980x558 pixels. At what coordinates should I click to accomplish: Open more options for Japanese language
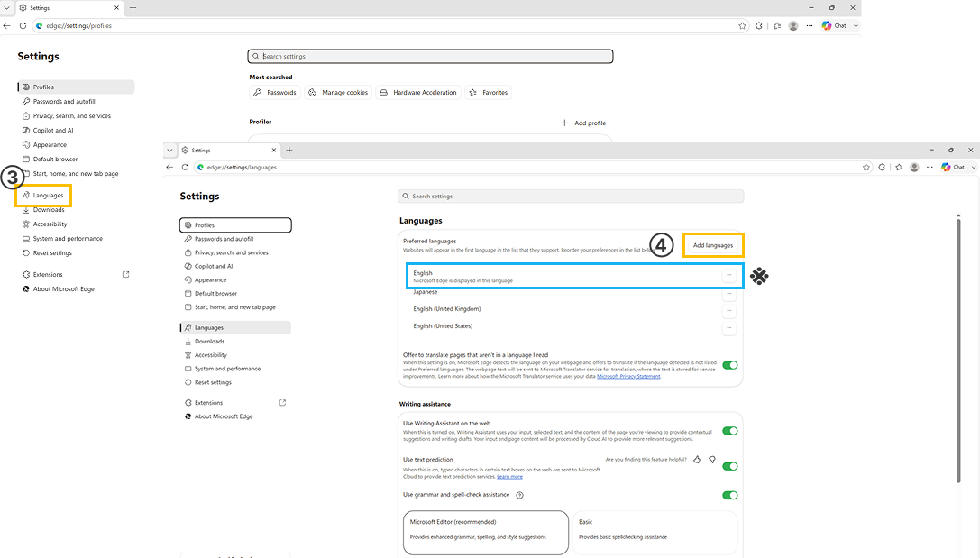[x=728, y=293]
